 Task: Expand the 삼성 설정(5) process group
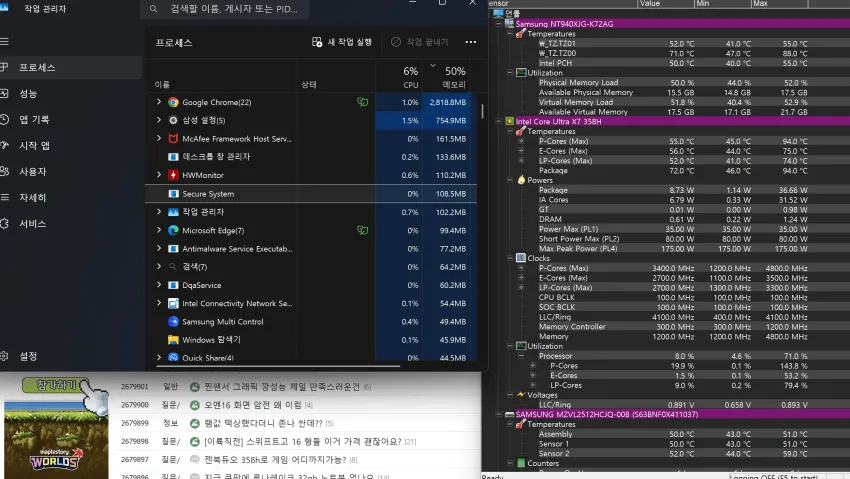pyautogui.click(x=159, y=120)
